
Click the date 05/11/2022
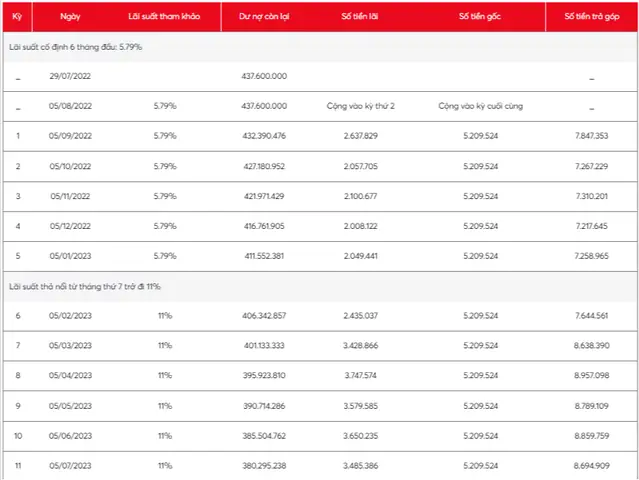point(70,196)
